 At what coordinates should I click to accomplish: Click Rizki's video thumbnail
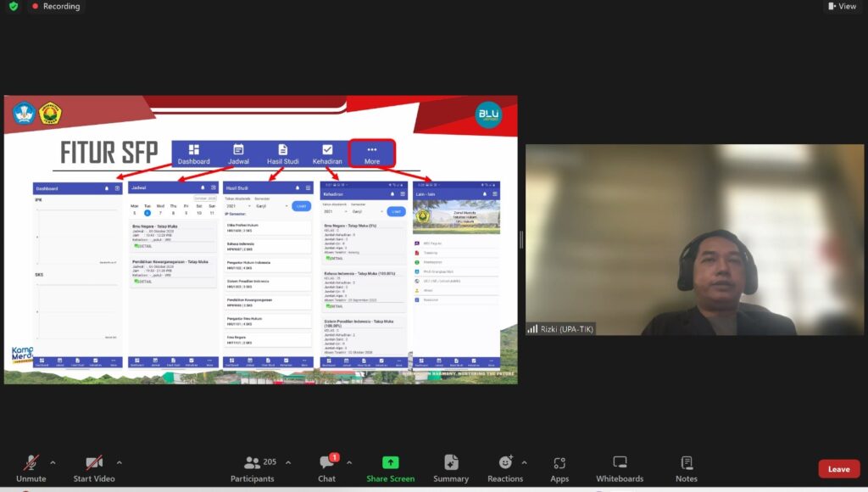tap(693, 239)
